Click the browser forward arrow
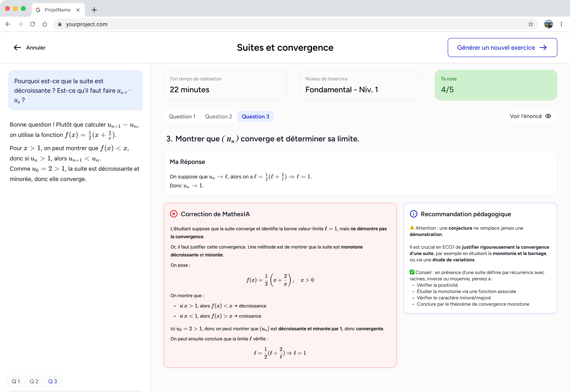This screenshot has height=392, width=570. (x=20, y=24)
